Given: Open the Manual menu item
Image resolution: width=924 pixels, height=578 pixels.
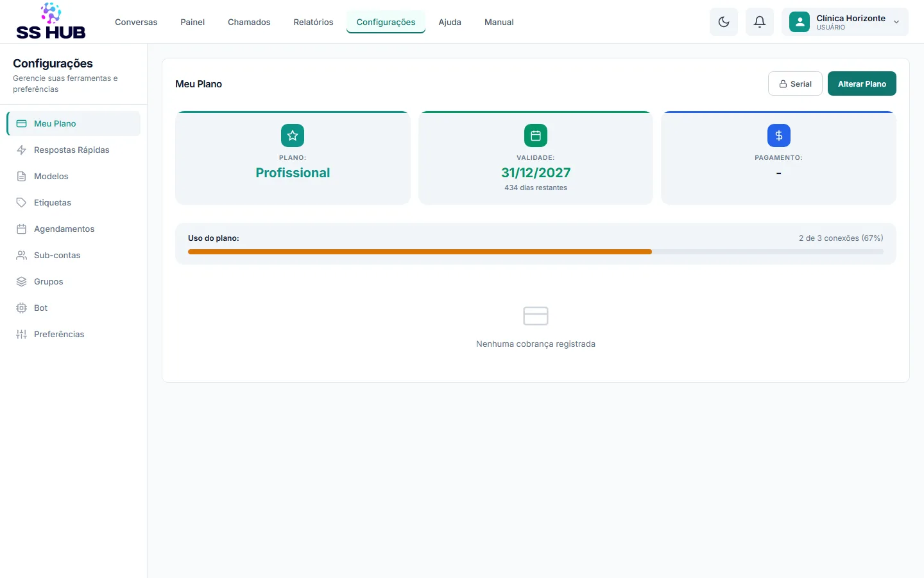Looking at the screenshot, I should (499, 22).
